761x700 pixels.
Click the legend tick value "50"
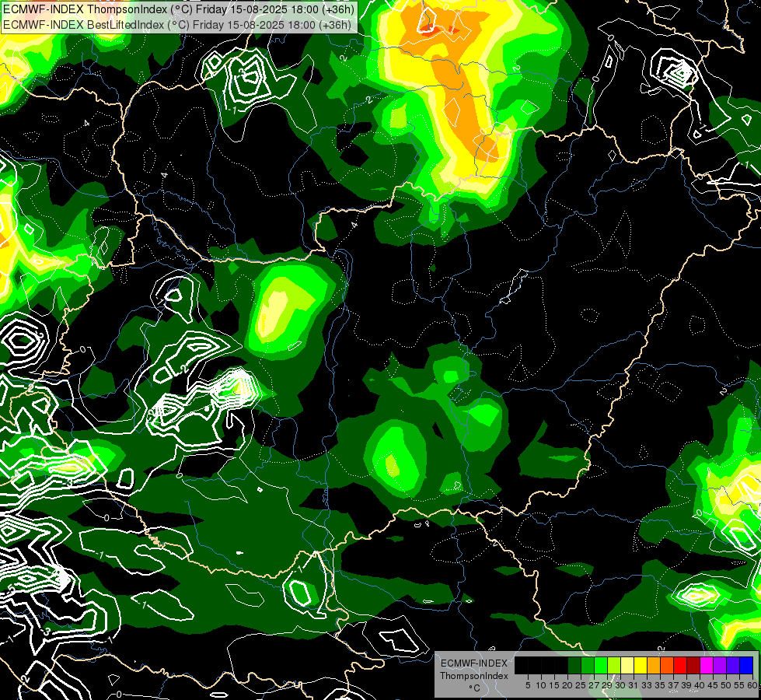(x=727, y=685)
